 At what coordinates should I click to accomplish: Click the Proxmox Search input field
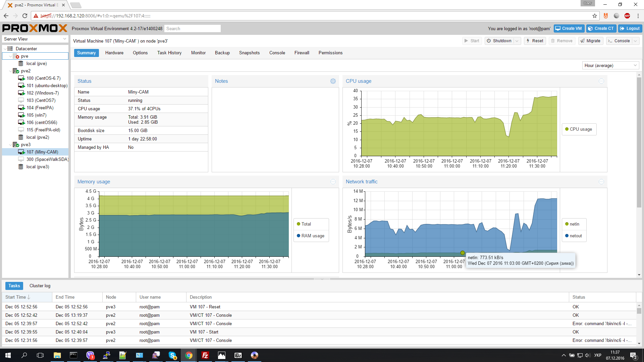(193, 28)
